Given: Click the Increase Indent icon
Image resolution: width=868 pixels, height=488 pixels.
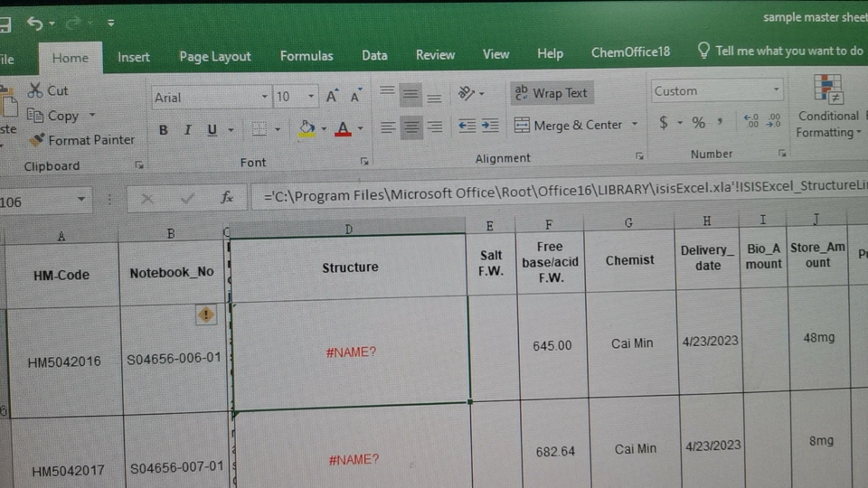Looking at the screenshot, I should (489, 126).
